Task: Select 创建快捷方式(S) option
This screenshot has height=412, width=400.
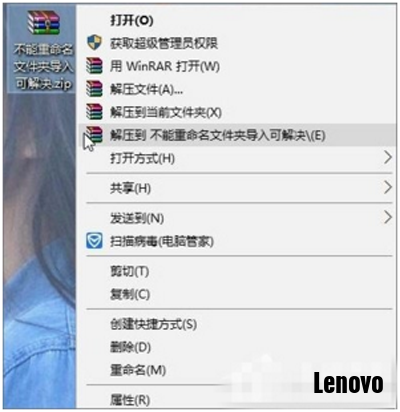Action: tap(153, 324)
